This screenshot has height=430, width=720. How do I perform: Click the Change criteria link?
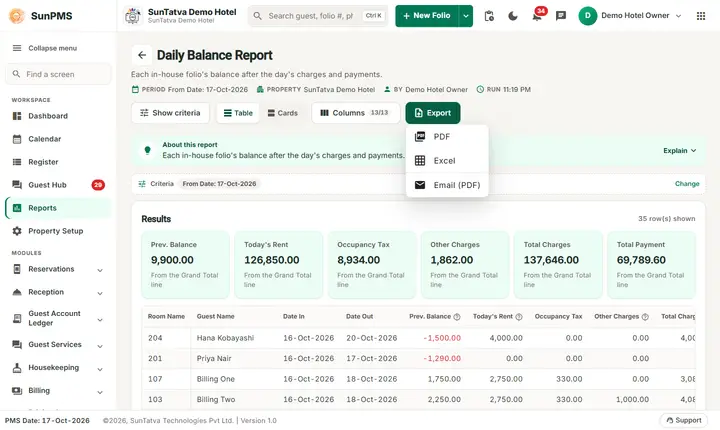pyautogui.click(x=687, y=184)
